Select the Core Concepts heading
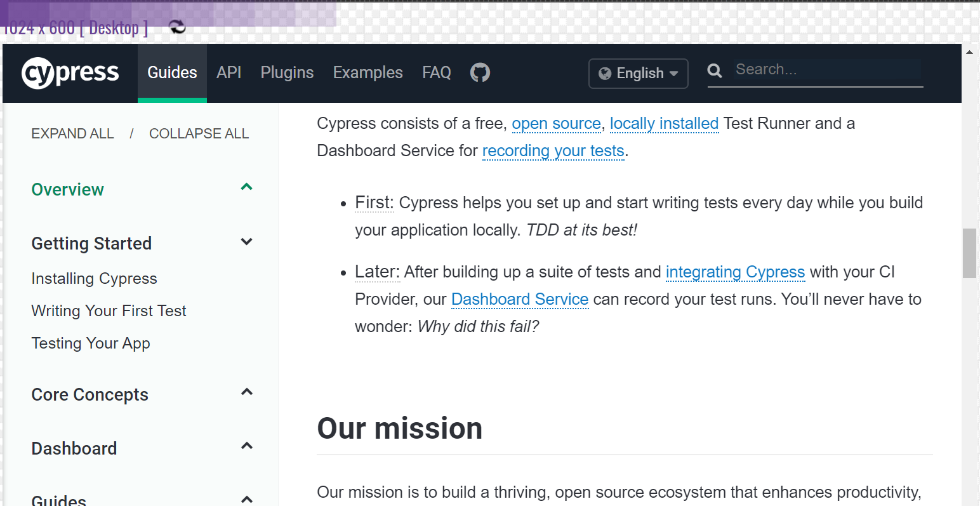 click(x=89, y=394)
